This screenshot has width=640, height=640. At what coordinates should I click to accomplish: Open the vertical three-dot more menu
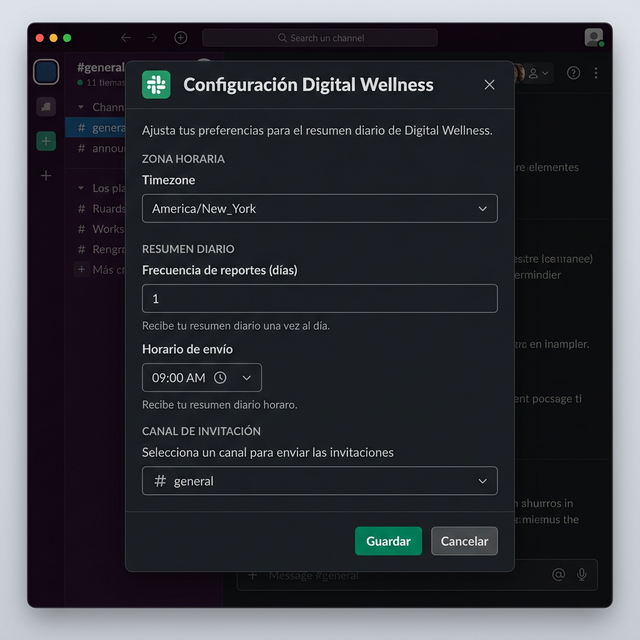point(596,73)
